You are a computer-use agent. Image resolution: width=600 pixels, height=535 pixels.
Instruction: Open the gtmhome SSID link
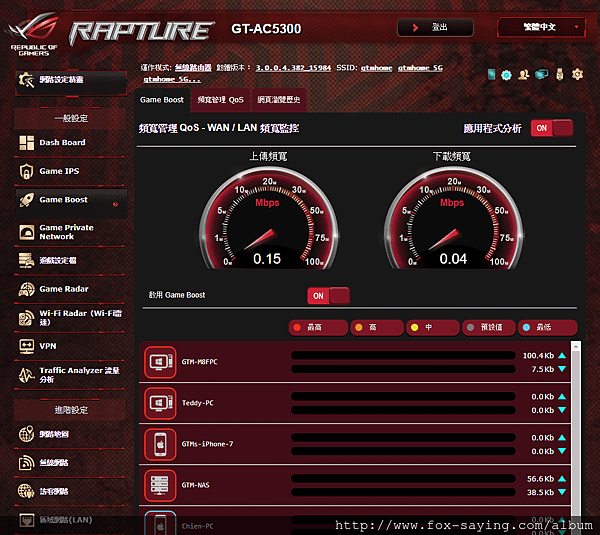pyautogui.click(x=377, y=68)
